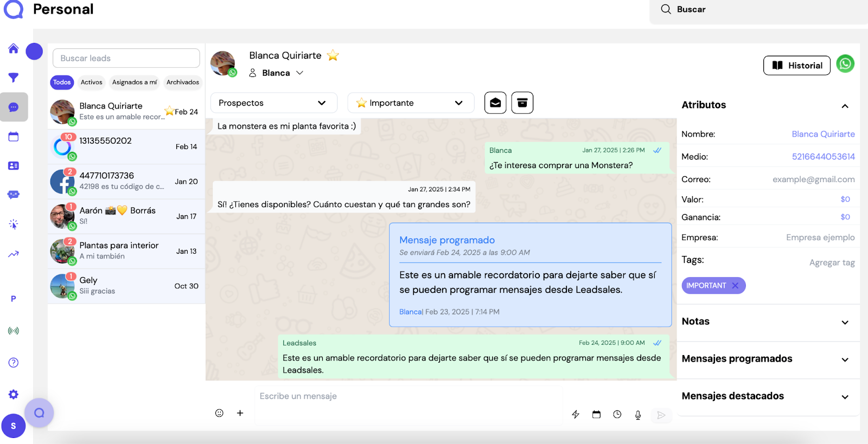The width and height of the screenshot is (868, 444).
Task: Open the Plantas para interior conversation
Action: (x=126, y=251)
